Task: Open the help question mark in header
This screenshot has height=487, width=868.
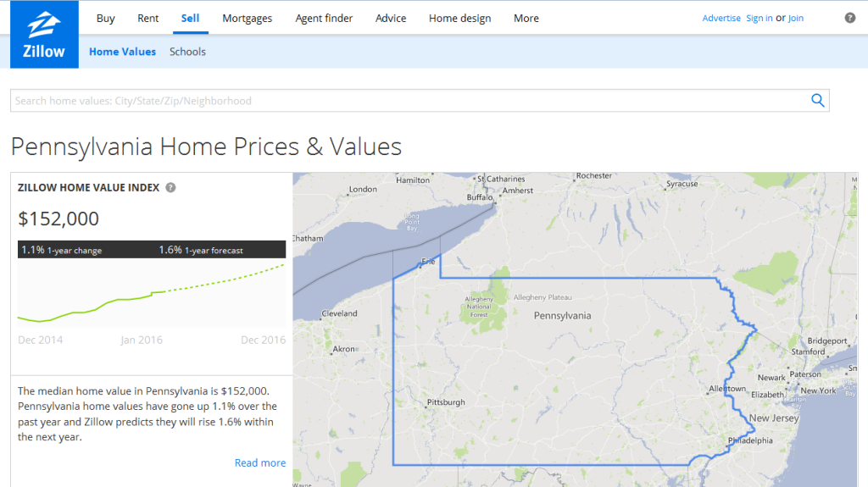Action: 849,18
